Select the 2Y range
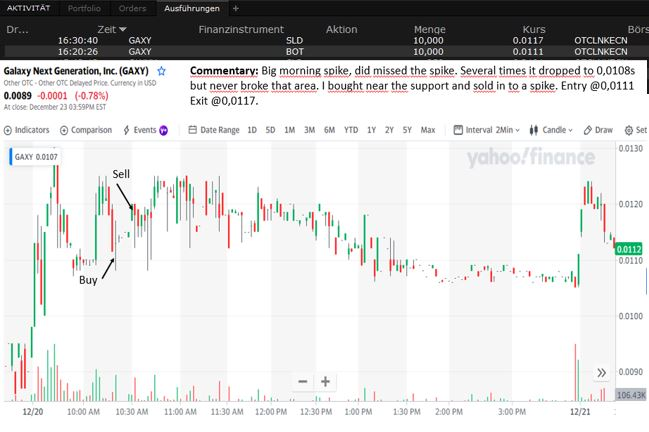 tap(389, 130)
